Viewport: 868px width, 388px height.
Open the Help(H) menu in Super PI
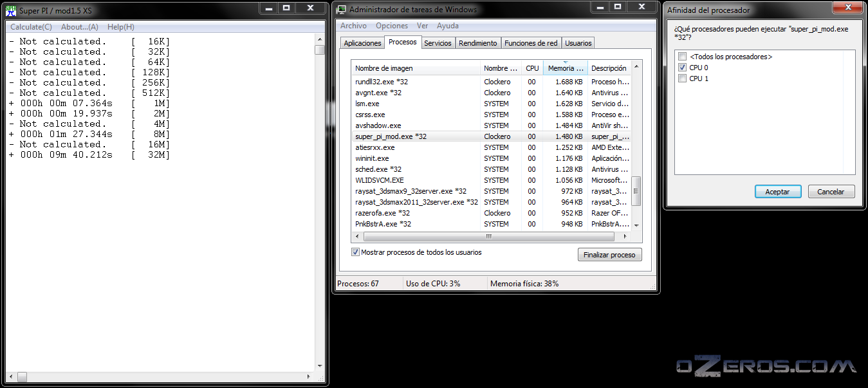coord(121,27)
